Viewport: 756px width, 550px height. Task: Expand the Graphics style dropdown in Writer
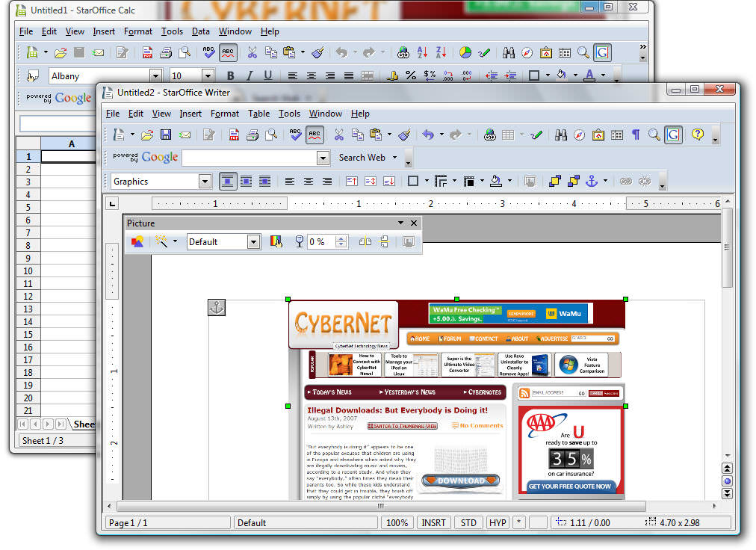pos(205,182)
